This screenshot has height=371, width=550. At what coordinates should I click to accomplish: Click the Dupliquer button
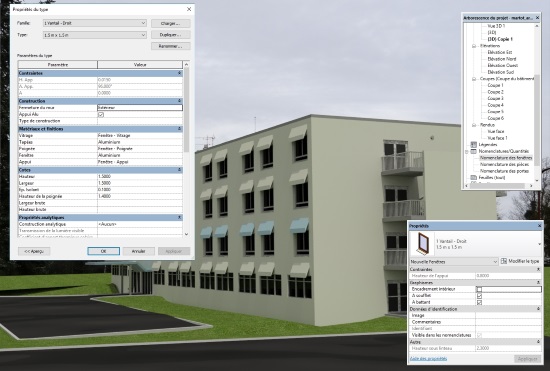[x=170, y=35]
